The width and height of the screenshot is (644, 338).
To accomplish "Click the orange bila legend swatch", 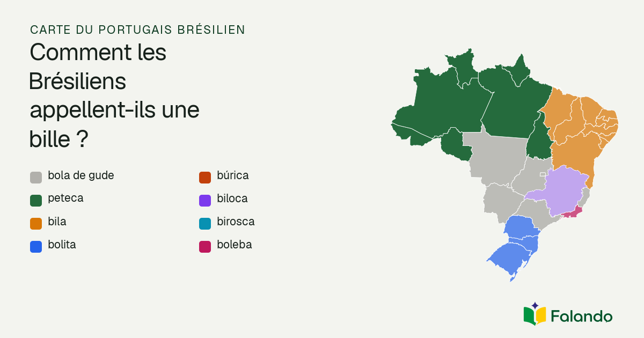I will pos(36,224).
